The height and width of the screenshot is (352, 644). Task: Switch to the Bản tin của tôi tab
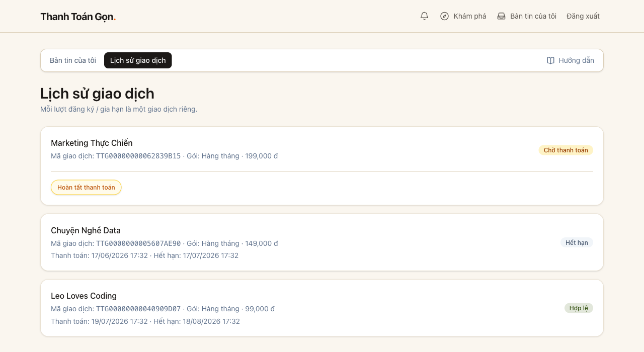[x=73, y=60]
